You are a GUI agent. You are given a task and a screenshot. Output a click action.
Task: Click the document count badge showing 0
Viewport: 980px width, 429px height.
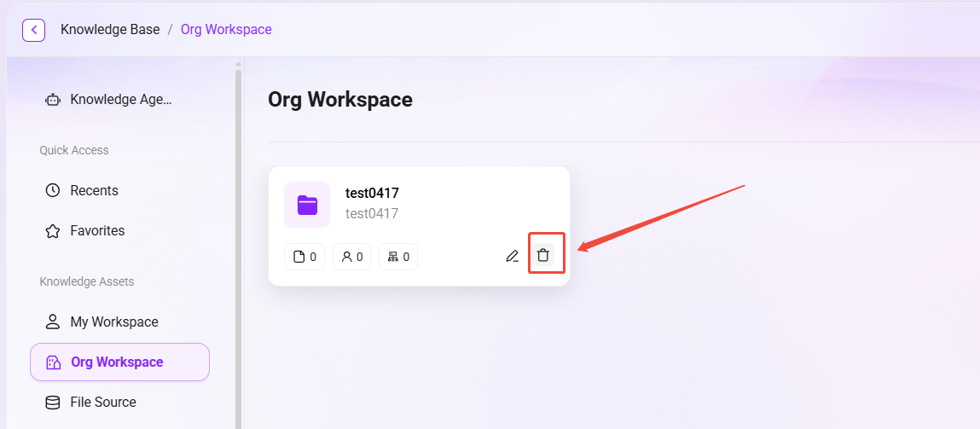[304, 257]
